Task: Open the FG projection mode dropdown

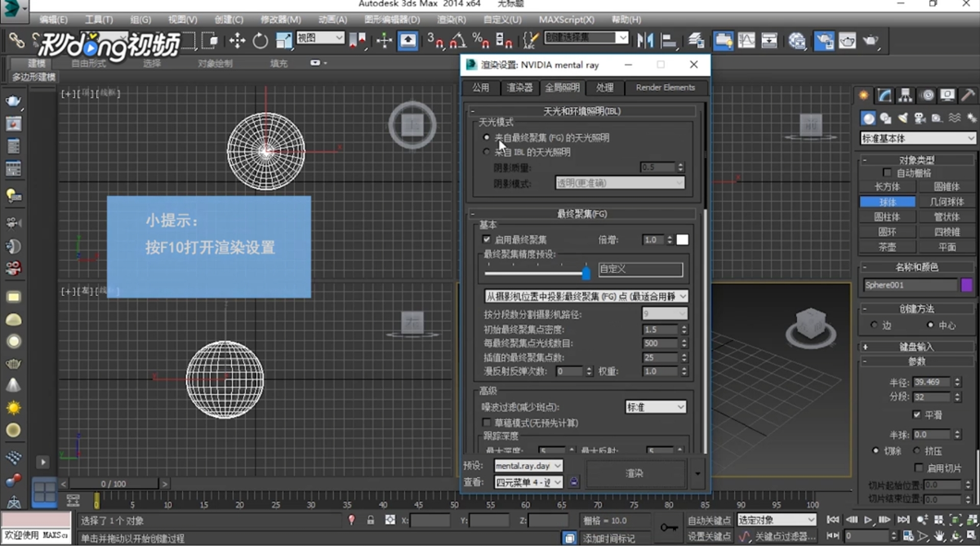Action: tap(586, 296)
